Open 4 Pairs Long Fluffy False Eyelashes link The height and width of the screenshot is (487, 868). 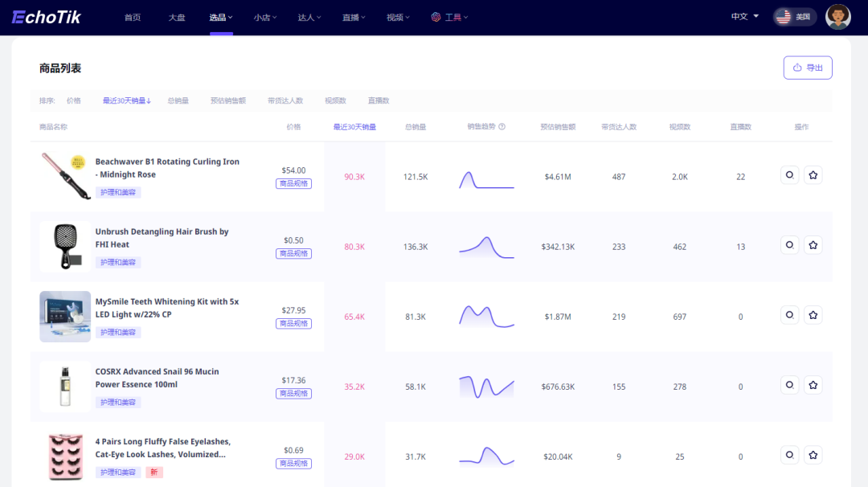click(x=162, y=448)
